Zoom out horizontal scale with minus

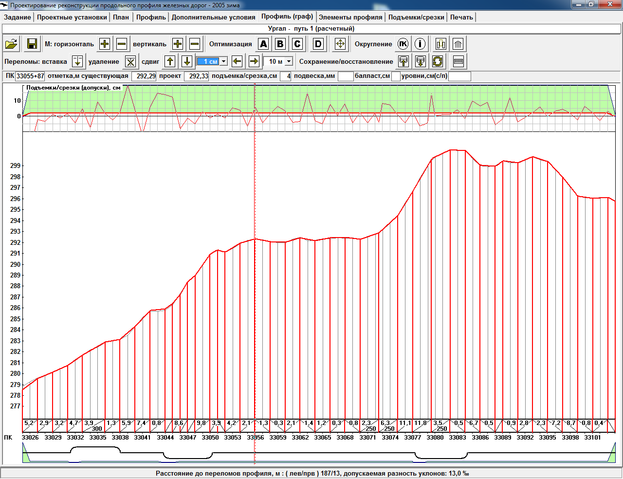click(121, 45)
